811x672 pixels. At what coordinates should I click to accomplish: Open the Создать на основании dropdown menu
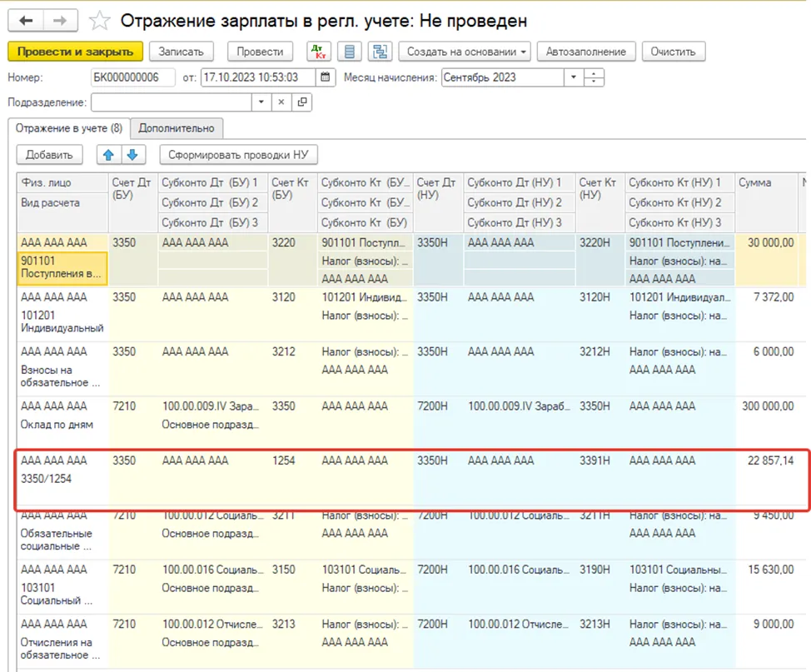pos(465,52)
